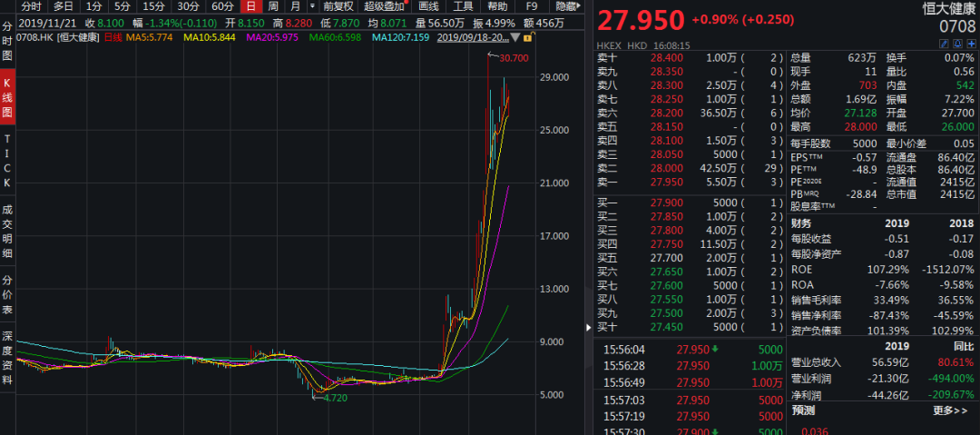980x435 pixels.
Task: Switch to 分时 chart tab
Action: point(30,7)
